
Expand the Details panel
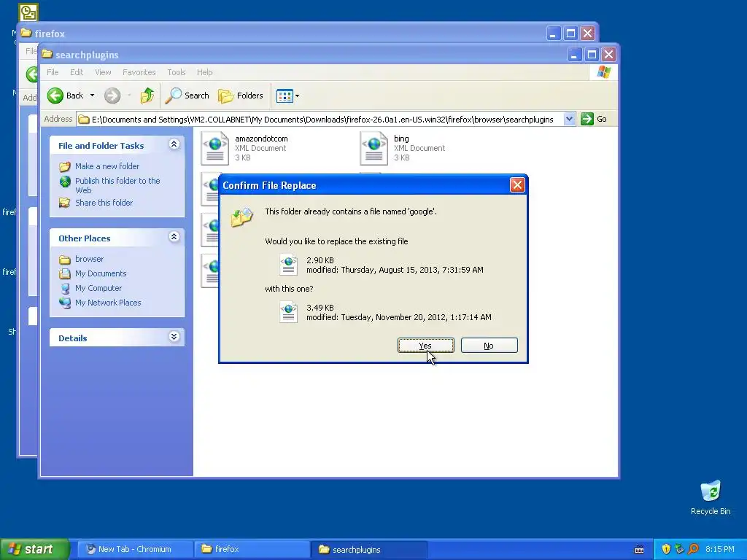tap(174, 337)
